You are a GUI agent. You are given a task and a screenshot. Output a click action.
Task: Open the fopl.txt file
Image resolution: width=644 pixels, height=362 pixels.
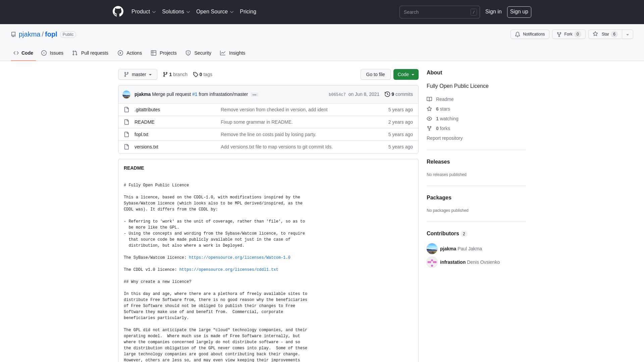141,134
